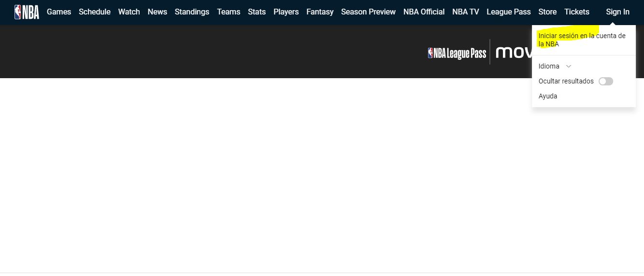The image size is (644, 276).
Task: Go to the Schedule page
Action: click(95, 12)
